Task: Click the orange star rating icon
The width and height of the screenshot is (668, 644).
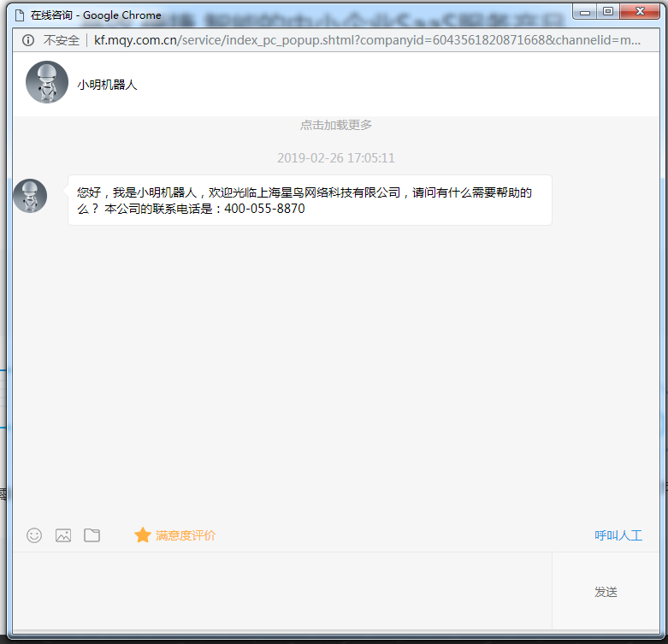Action: (142, 535)
